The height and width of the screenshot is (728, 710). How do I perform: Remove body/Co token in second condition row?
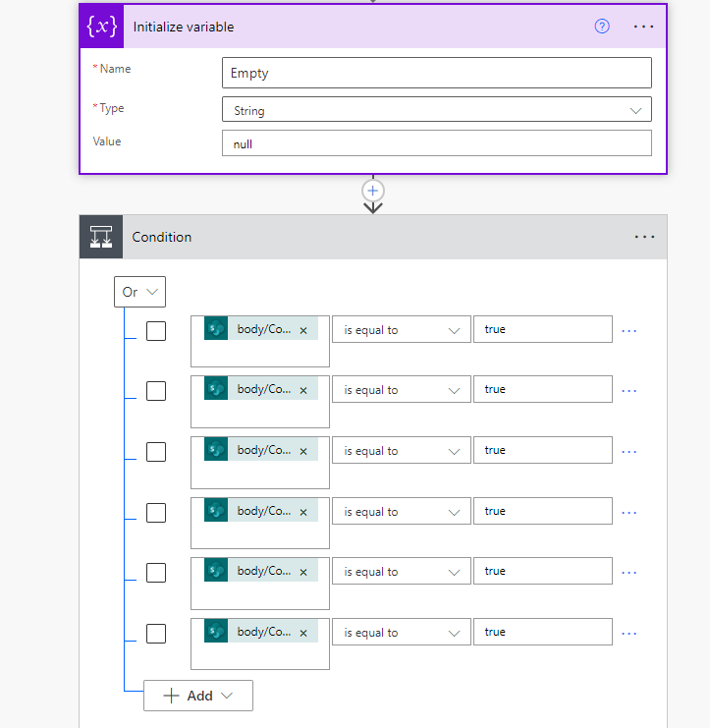coord(303,390)
